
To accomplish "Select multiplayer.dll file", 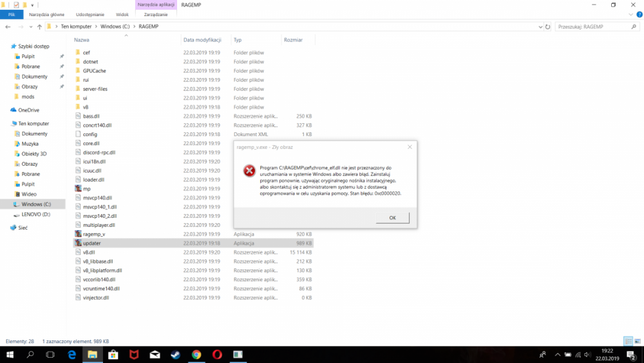I will (99, 225).
